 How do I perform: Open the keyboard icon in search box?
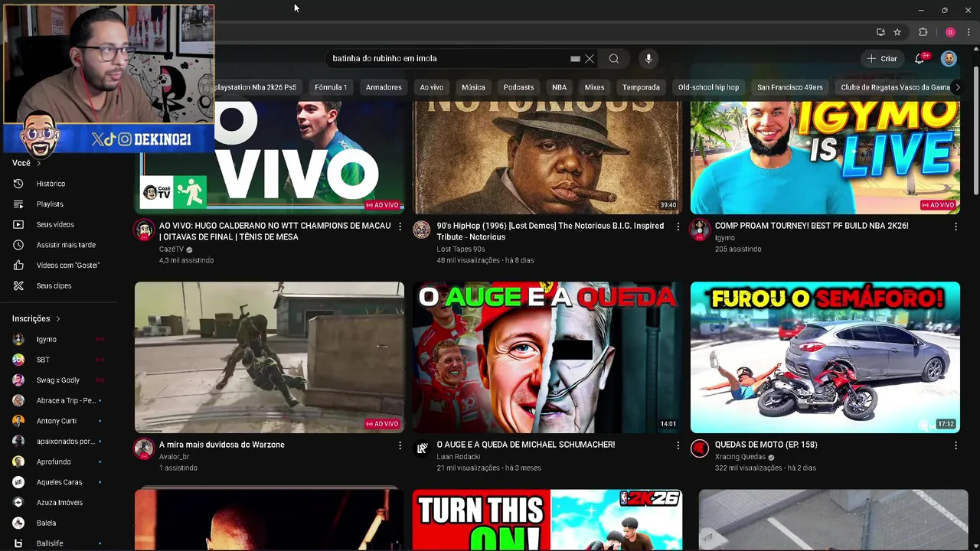[575, 59]
